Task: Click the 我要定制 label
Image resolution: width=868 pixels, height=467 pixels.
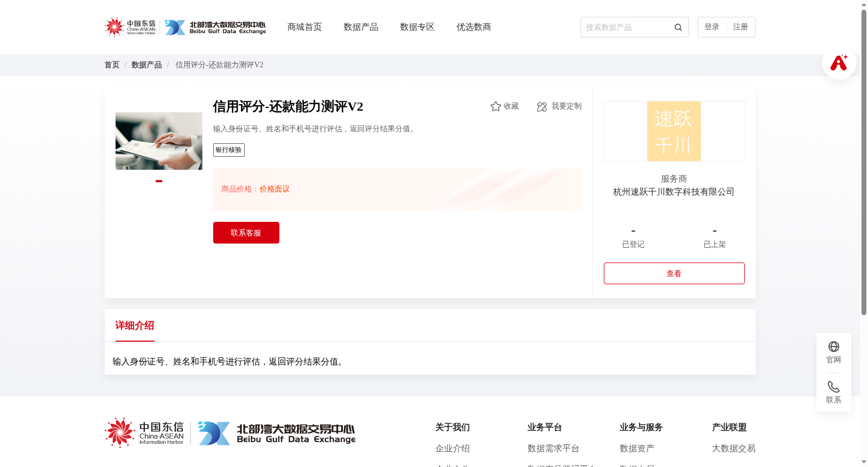Action: point(566,106)
